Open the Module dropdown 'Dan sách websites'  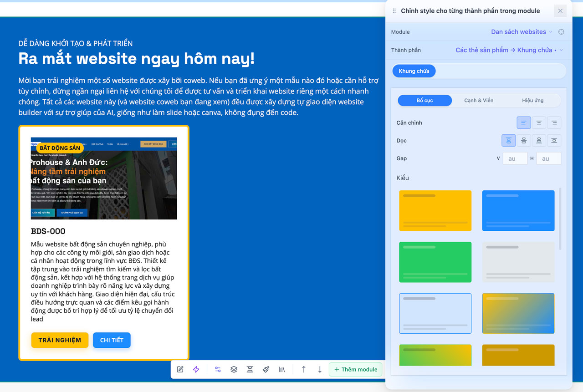pyautogui.click(x=522, y=32)
